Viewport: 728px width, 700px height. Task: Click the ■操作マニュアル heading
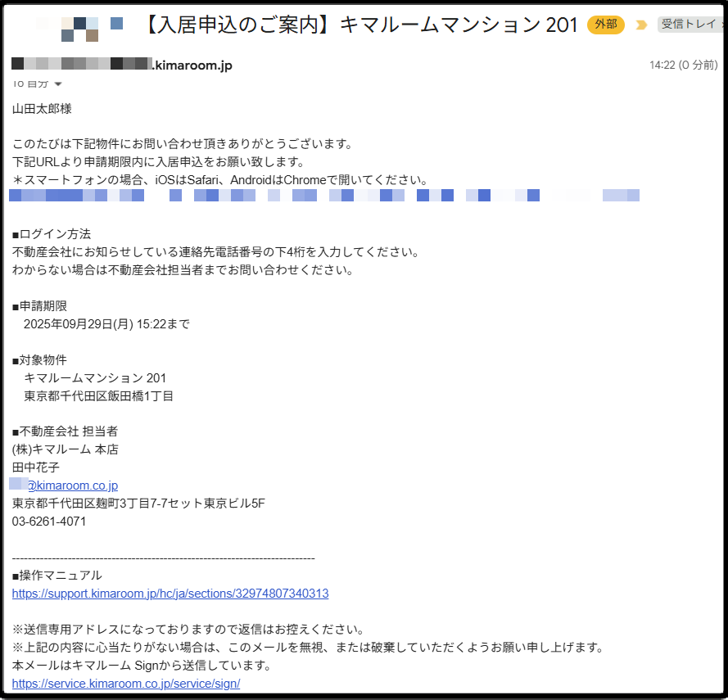coord(57,576)
